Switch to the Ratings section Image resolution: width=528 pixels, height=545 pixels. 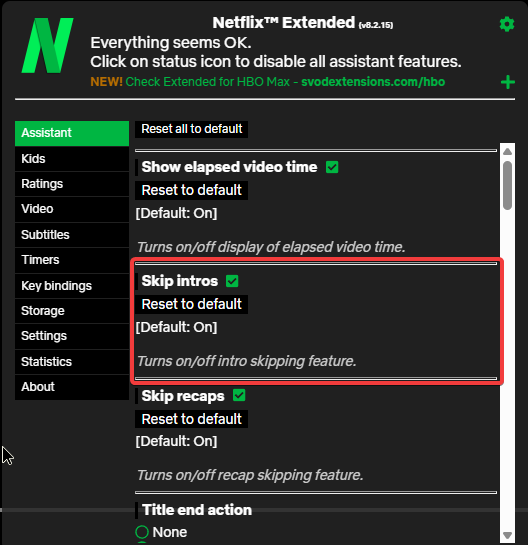tap(72, 184)
